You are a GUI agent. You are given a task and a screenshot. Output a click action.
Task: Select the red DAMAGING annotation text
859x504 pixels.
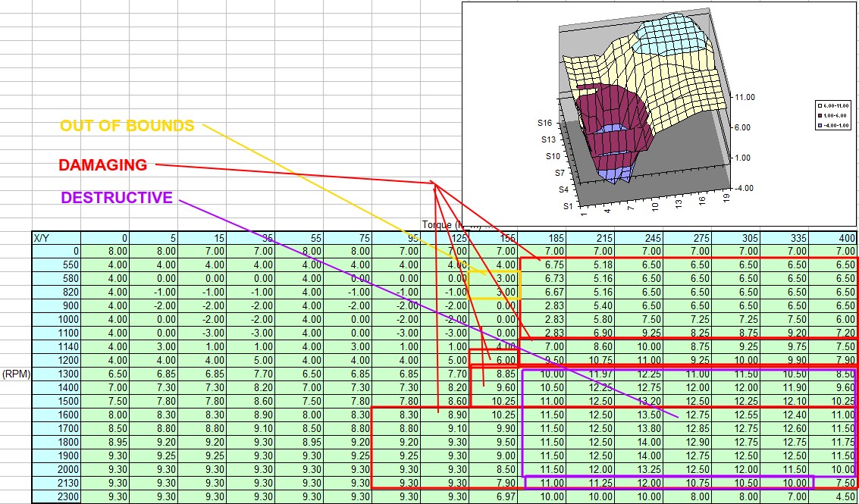pyautogui.click(x=103, y=164)
